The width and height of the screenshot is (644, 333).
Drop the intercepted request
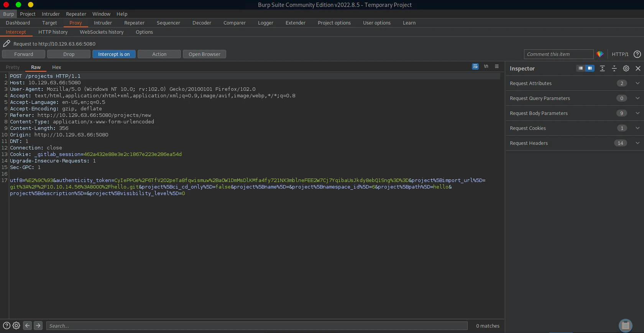click(x=69, y=54)
